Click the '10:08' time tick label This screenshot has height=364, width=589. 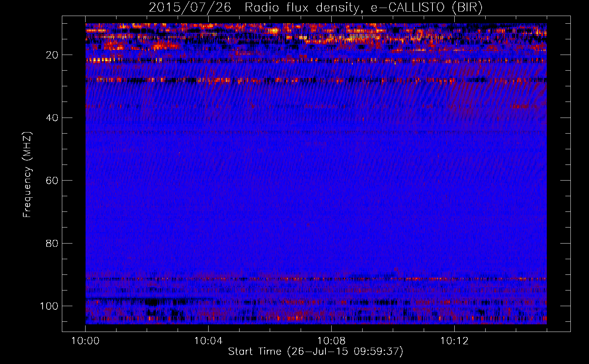pyautogui.click(x=331, y=341)
